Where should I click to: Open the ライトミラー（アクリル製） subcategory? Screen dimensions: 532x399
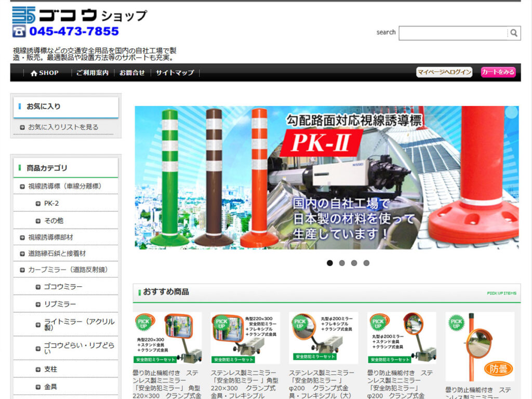coord(79,324)
